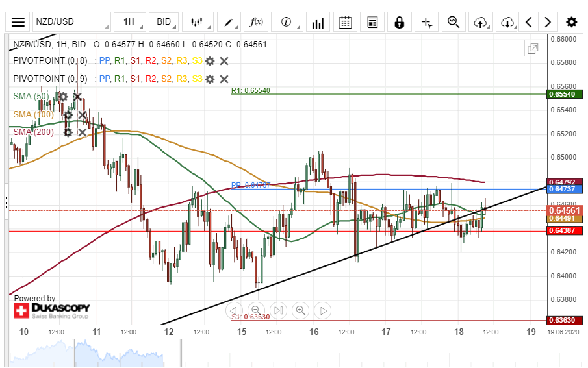Open the hamburger main menu
The height and width of the screenshot is (368, 588).
(x=18, y=22)
